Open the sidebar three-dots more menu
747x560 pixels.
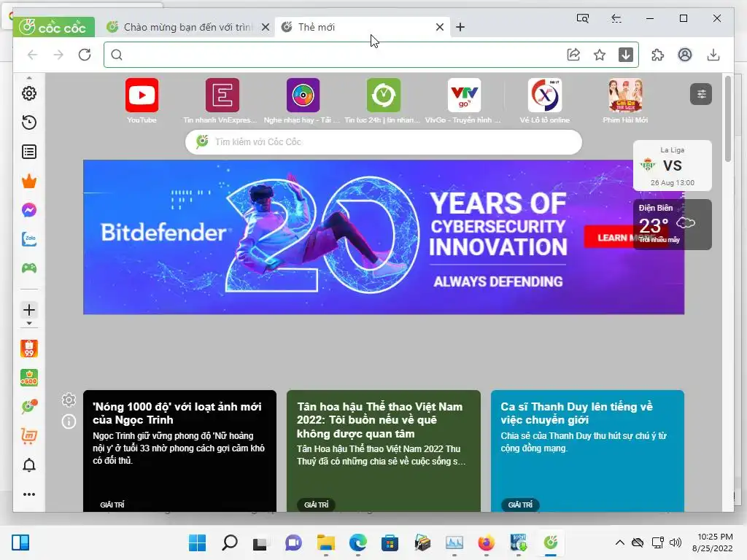[x=29, y=494]
